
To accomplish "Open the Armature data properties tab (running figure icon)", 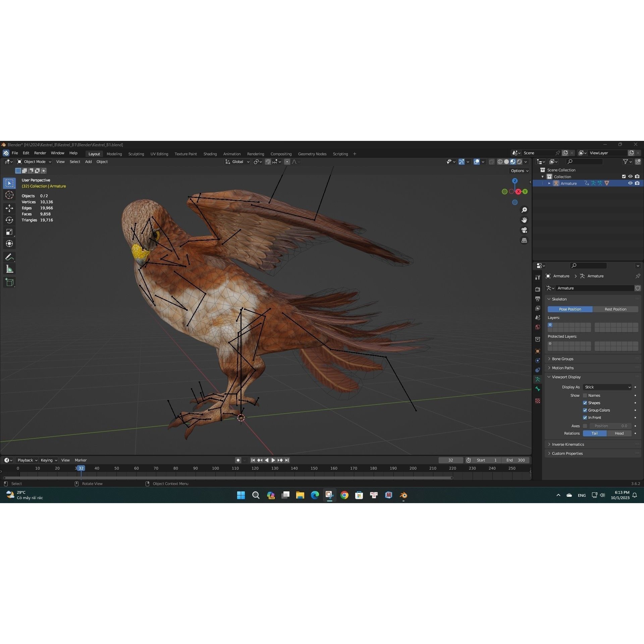I will 538,379.
